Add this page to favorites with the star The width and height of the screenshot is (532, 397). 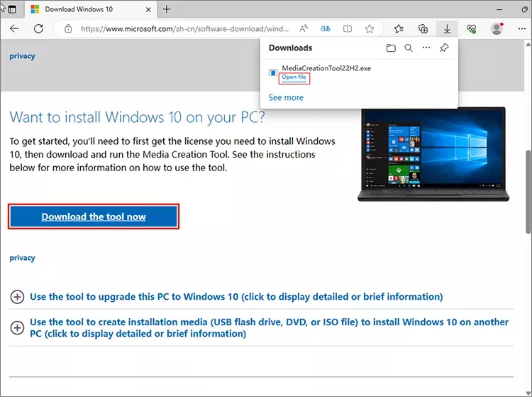tap(369, 28)
